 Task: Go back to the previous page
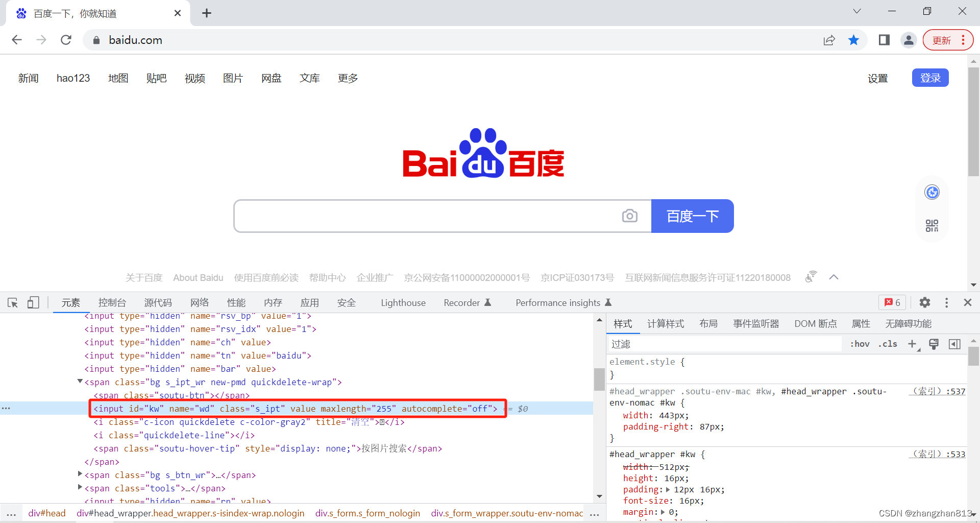[17, 40]
